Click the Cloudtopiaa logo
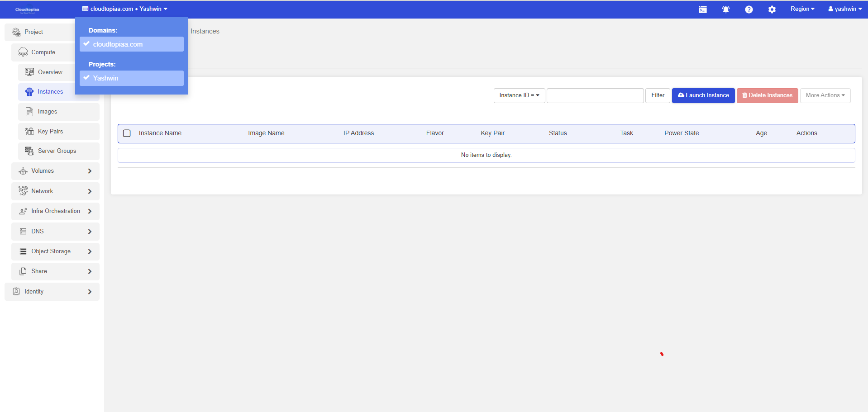 27,9
